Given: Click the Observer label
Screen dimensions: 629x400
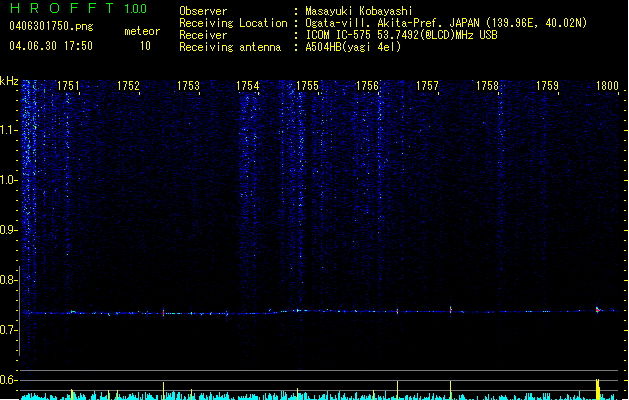Looking at the screenshot, I should (x=203, y=11).
